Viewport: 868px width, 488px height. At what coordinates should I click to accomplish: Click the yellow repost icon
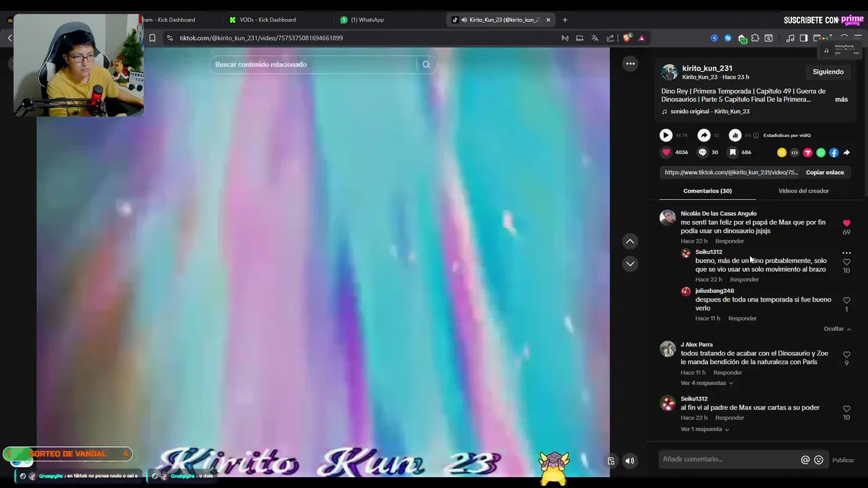(x=782, y=152)
